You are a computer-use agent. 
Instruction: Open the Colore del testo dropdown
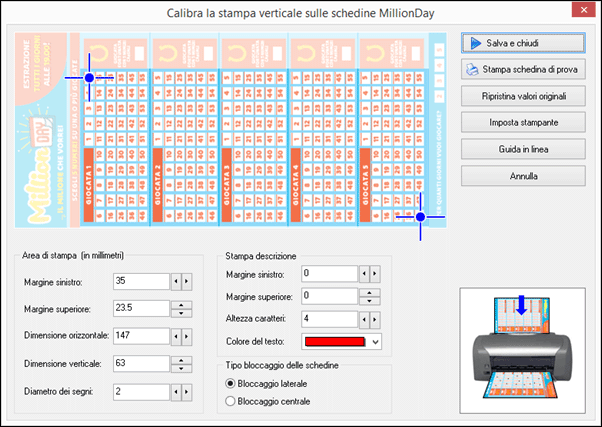[375, 342]
